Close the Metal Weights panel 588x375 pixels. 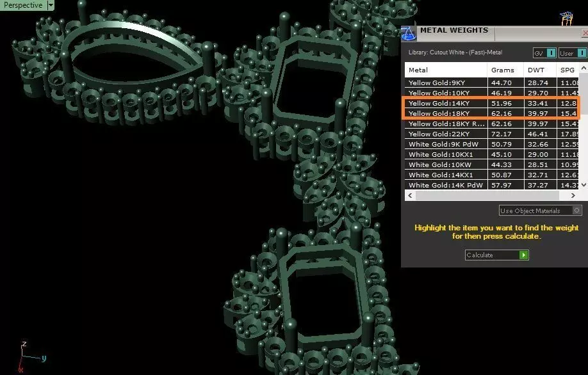tap(585, 33)
